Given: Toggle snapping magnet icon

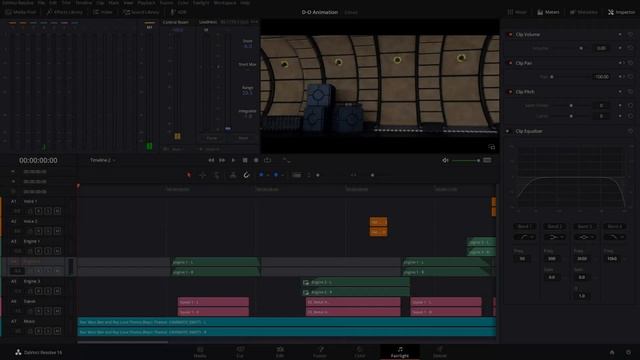Looking at the screenshot, I should point(246,175).
